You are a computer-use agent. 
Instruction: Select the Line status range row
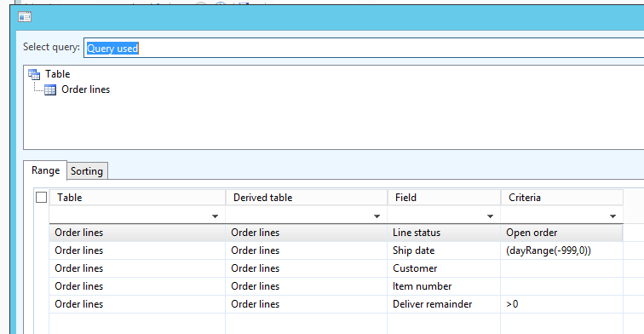pyautogui.click(x=336, y=233)
